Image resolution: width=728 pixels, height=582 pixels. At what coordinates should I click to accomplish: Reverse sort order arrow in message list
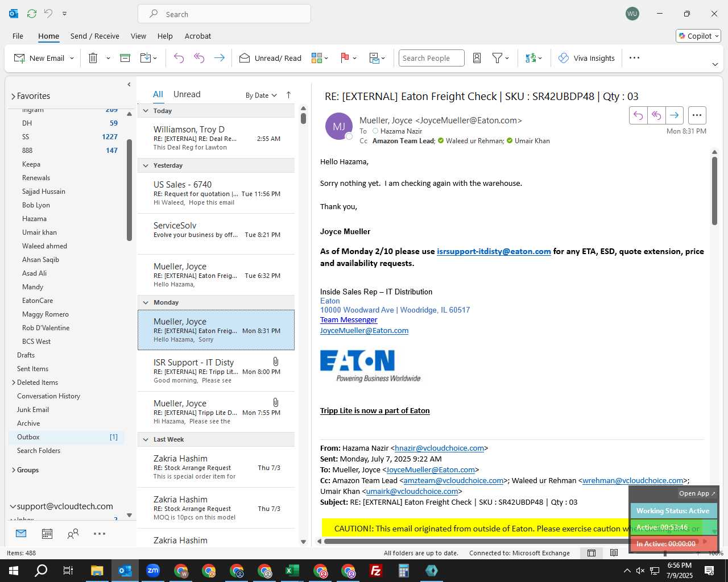288,95
